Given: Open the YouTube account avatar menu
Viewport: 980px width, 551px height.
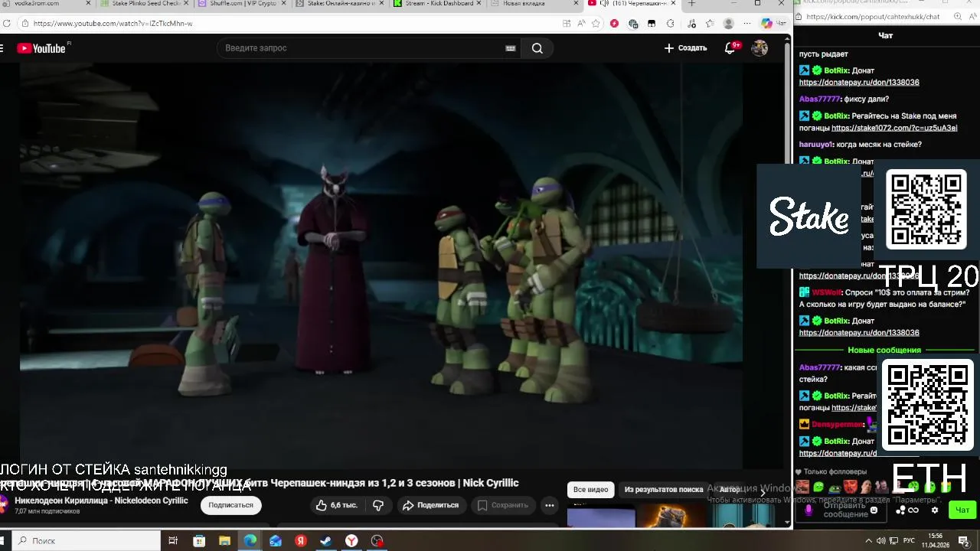Looking at the screenshot, I should click(x=759, y=48).
